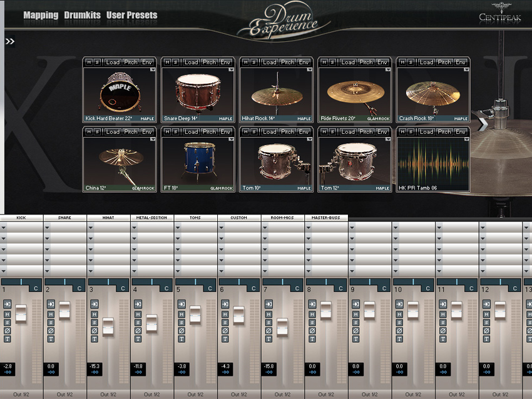Click Pitch on the Kick Hard Beater pad

pos(131,62)
